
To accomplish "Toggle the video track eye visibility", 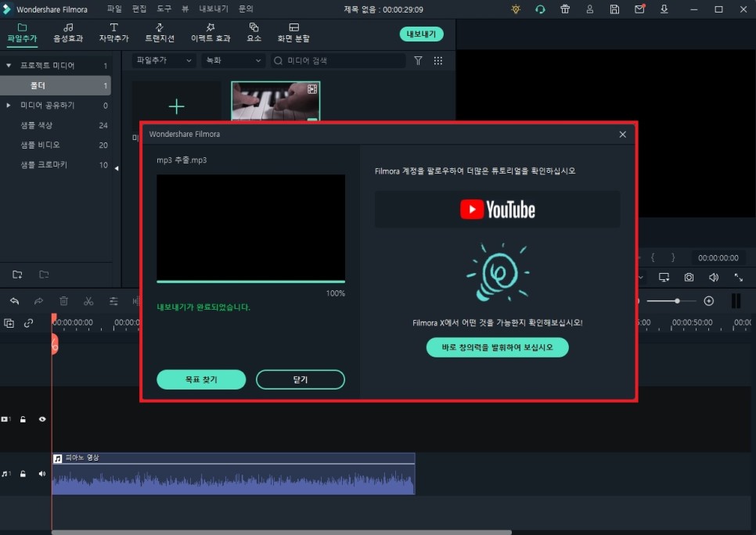I will click(x=42, y=419).
